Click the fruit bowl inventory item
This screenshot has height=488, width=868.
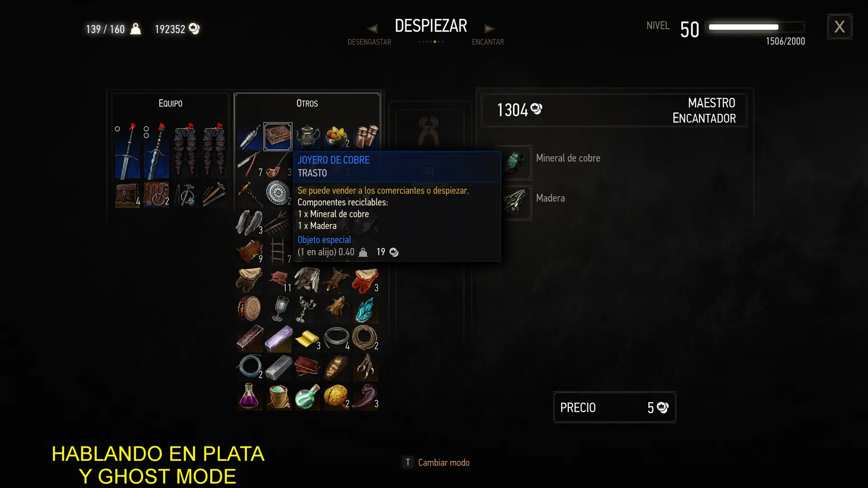pos(336,136)
